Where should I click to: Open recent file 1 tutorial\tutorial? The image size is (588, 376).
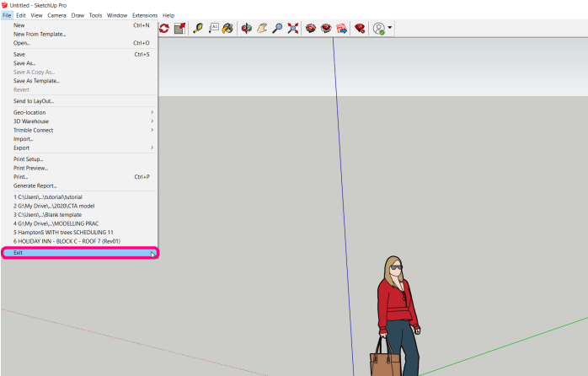coord(79,197)
